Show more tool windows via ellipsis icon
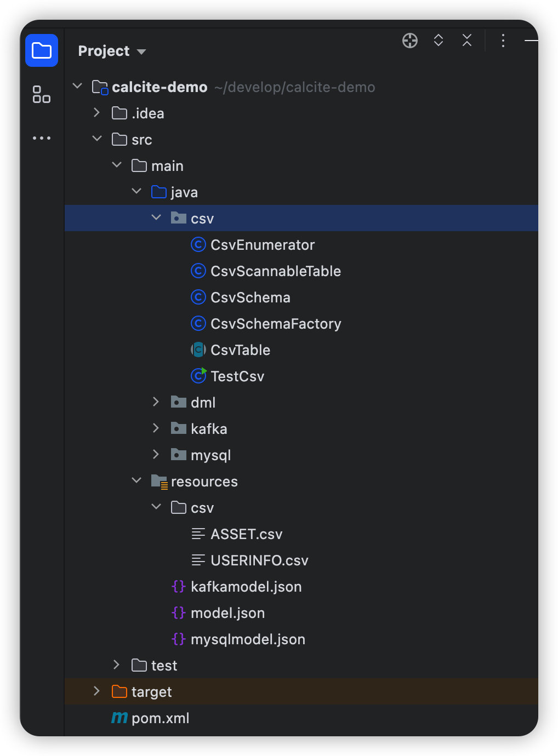The image size is (558, 756). point(42,138)
